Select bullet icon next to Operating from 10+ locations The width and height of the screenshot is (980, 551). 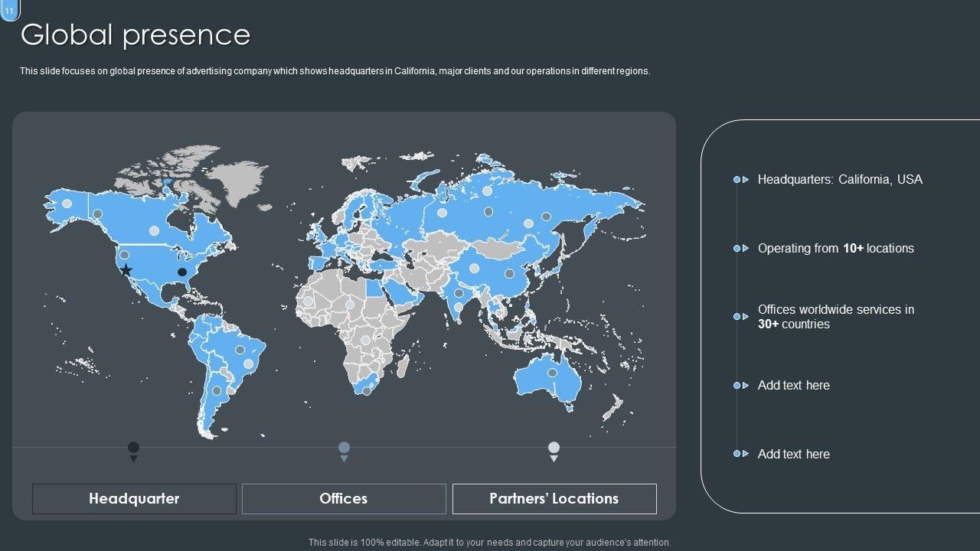pos(740,249)
